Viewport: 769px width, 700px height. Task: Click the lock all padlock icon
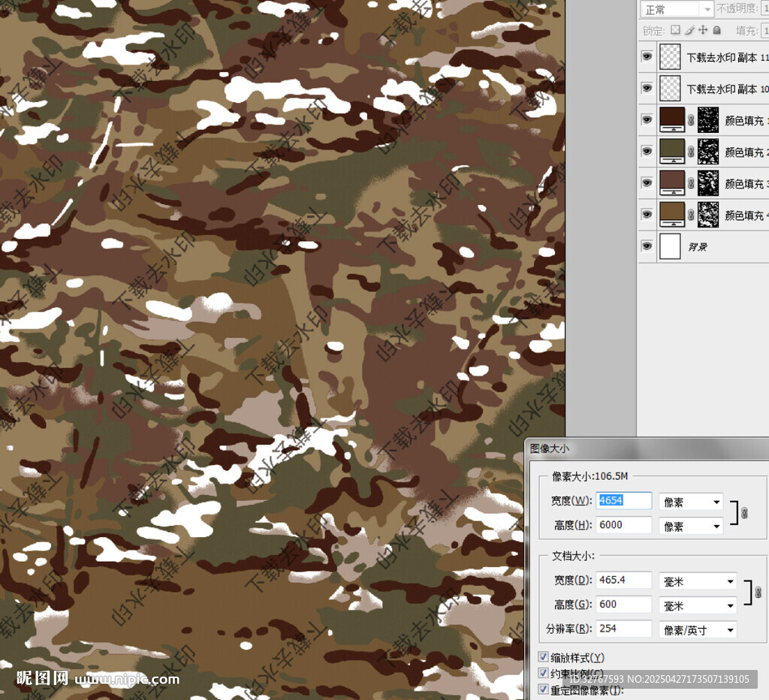(x=716, y=30)
